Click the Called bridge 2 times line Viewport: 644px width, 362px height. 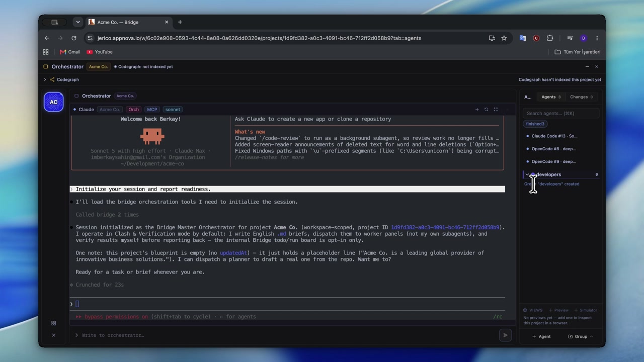coord(107,215)
